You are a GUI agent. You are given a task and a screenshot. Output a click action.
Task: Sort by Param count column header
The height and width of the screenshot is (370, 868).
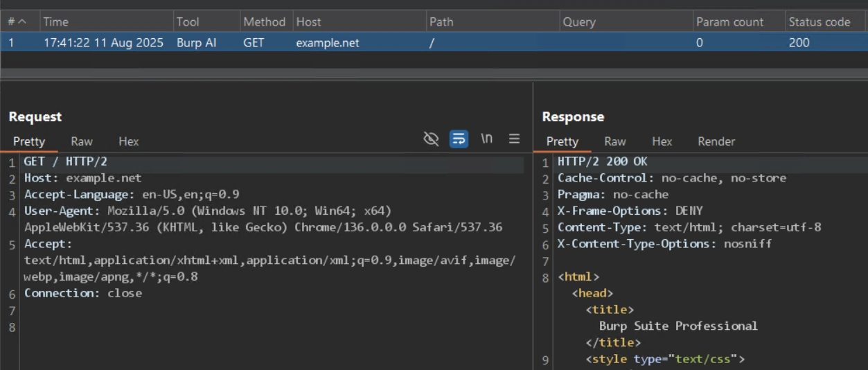tap(739, 21)
